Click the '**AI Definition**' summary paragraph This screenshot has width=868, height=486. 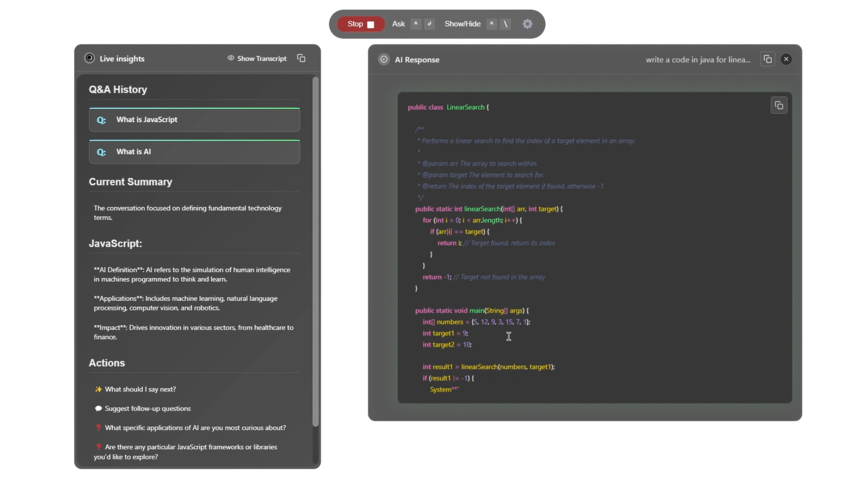(192, 275)
